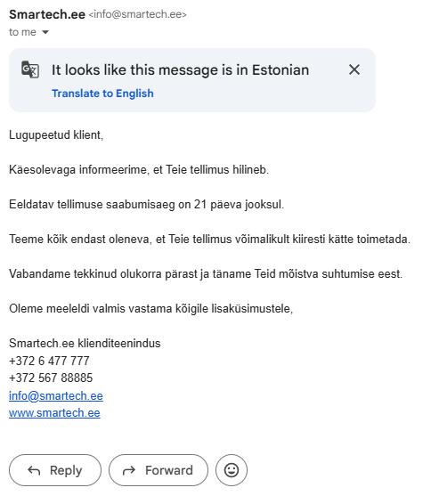
Task: Click the "message is in Estonian" notice text
Action: pyautogui.click(x=180, y=69)
